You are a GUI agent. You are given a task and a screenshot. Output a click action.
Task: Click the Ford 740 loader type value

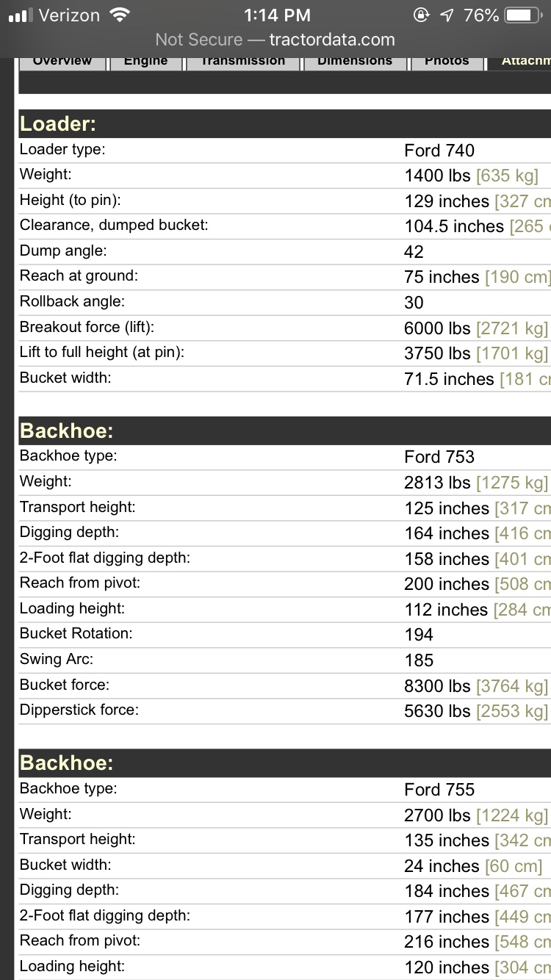pos(439,151)
